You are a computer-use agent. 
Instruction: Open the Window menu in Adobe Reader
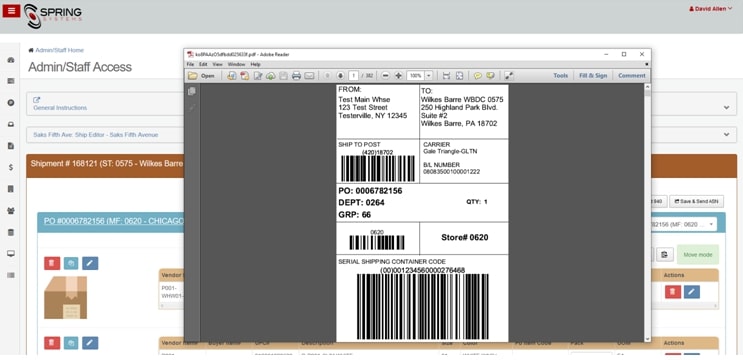pyautogui.click(x=236, y=64)
